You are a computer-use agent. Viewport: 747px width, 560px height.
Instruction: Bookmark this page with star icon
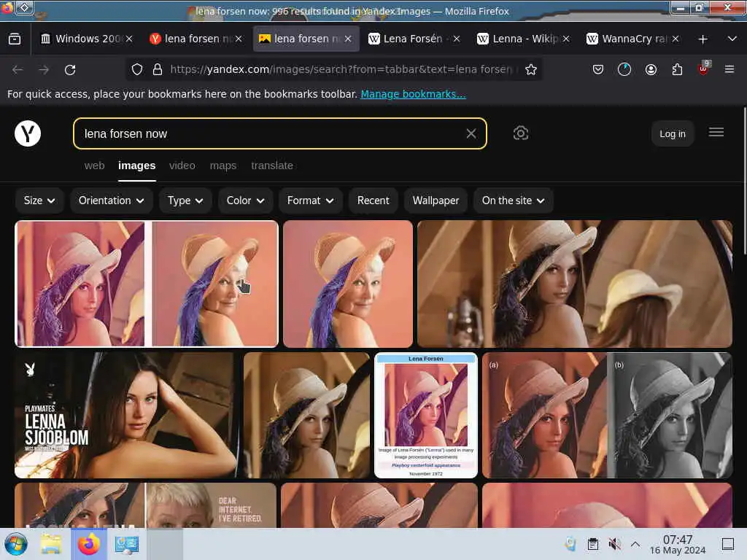(x=531, y=69)
